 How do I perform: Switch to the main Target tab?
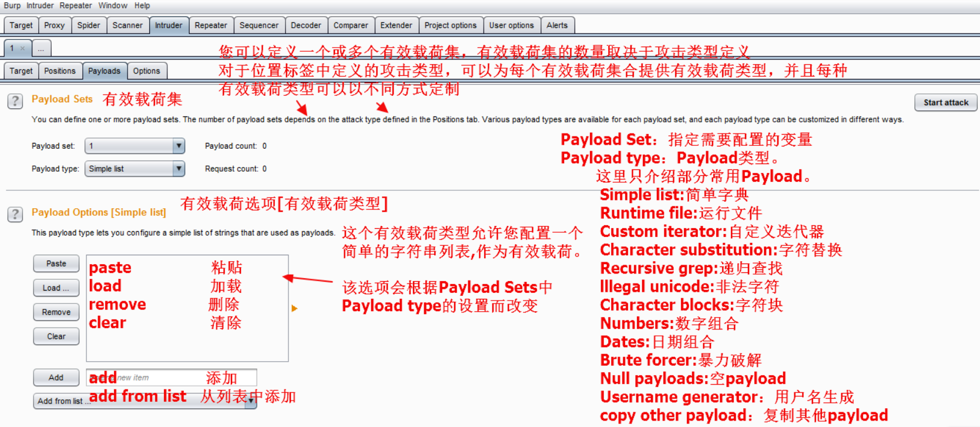[x=21, y=25]
